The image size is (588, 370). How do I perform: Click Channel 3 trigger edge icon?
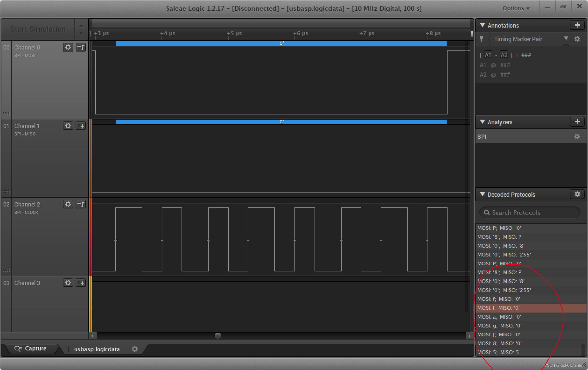pyautogui.click(x=80, y=282)
